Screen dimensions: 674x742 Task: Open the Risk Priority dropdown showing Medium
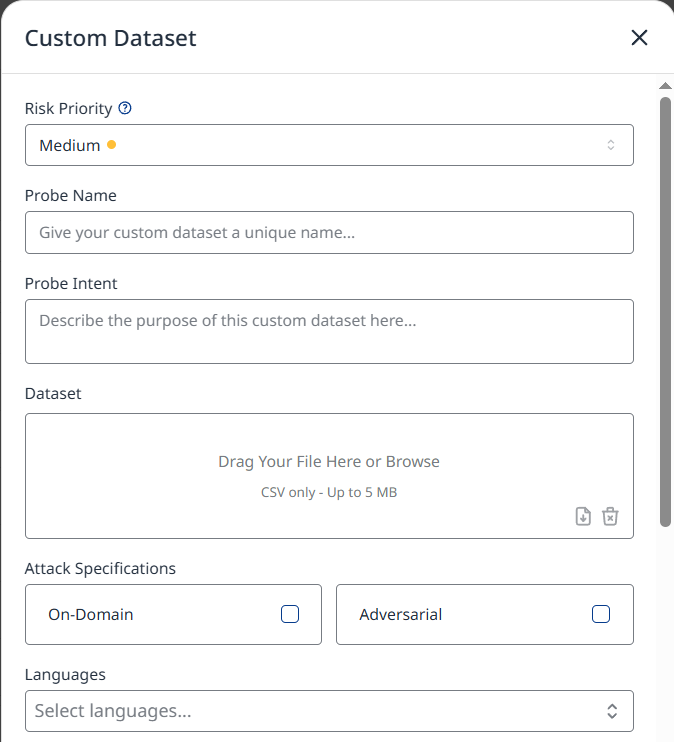tap(329, 145)
